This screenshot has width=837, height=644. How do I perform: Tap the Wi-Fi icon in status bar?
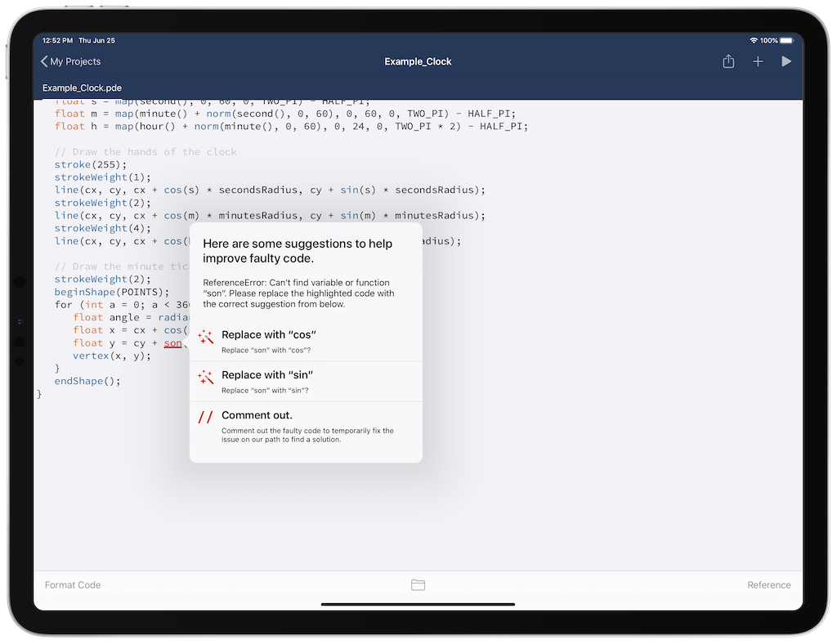coord(753,40)
